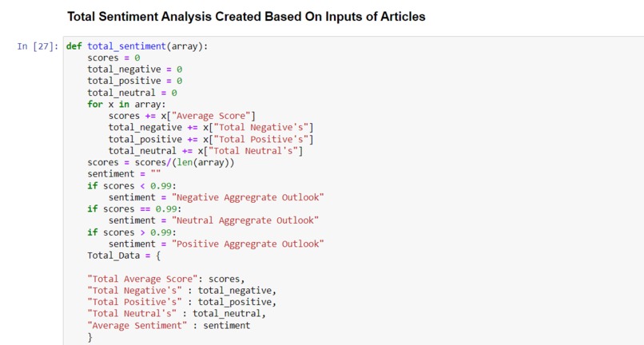This screenshot has width=644, height=345.
Task: Place cursor on scores = 0 line
Action: click(x=113, y=57)
